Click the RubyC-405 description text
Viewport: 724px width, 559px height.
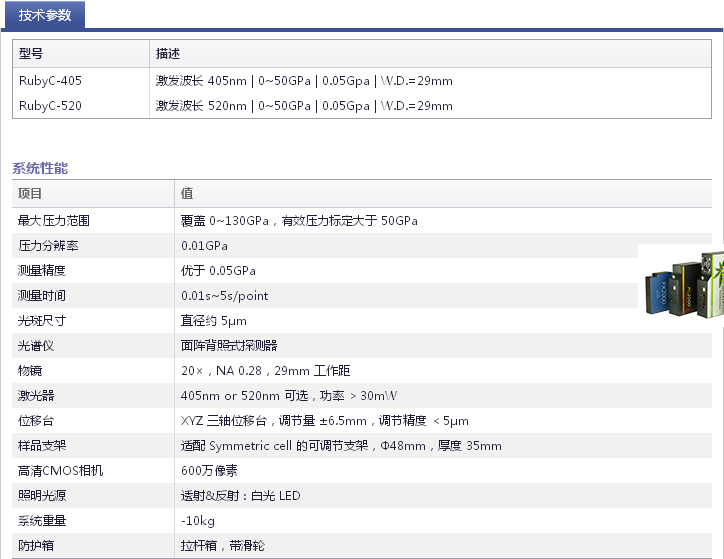pos(304,81)
